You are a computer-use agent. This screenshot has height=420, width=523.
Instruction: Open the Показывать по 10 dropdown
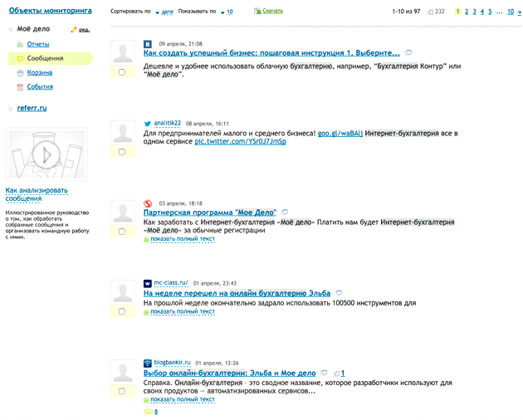(227, 12)
